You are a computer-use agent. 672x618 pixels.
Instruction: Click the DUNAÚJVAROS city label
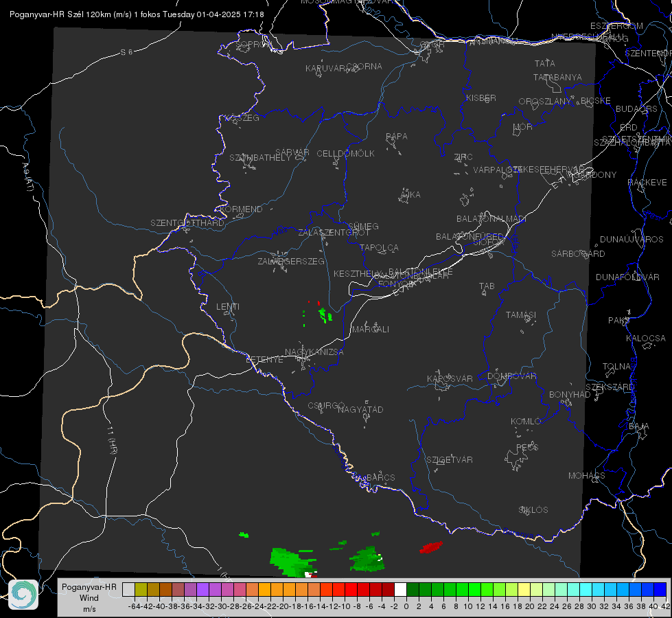(x=632, y=239)
